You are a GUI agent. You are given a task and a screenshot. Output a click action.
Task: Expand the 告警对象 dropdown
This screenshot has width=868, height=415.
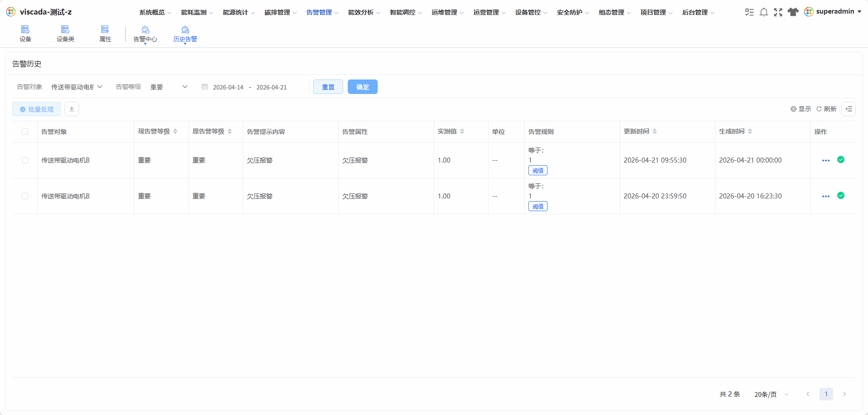point(77,87)
